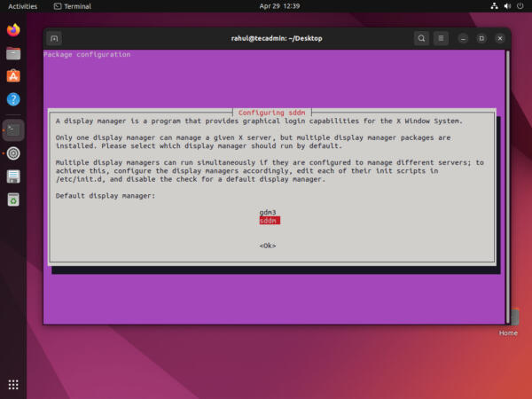Select sddm as default display manager
Screen dimensions: 532x399
[x=268, y=221]
